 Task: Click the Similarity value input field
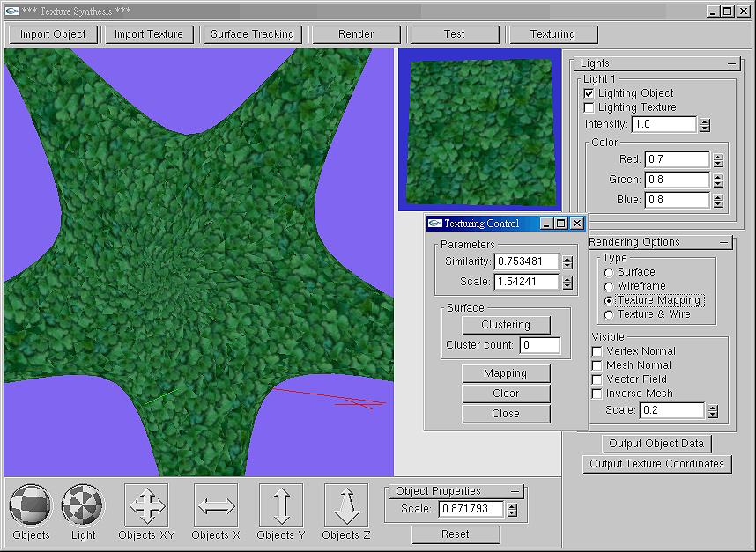tap(526, 261)
